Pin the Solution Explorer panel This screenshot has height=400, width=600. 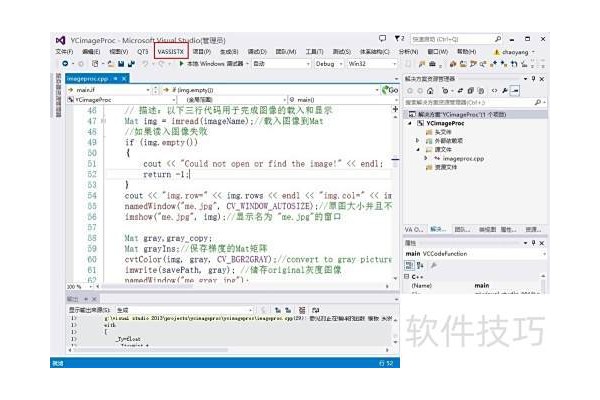pyautogui.click(x=534, y=78)
